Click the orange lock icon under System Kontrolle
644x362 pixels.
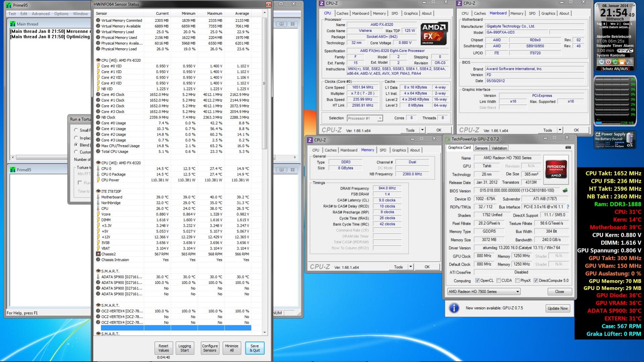(622, 62)
